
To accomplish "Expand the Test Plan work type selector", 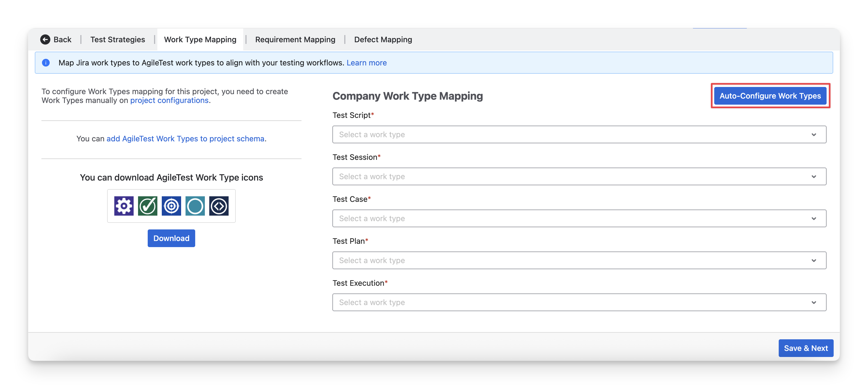I will point(579,260).
